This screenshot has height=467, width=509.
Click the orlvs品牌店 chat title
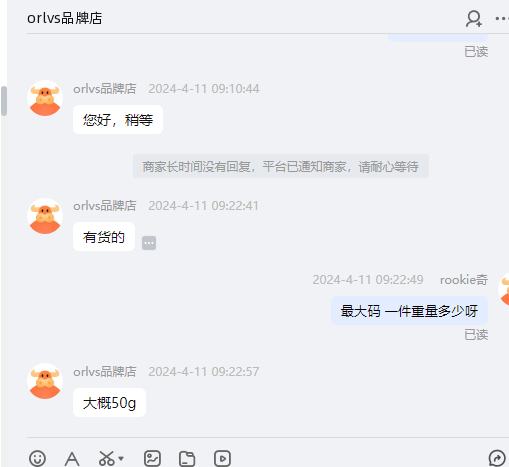tap(65, 18)
